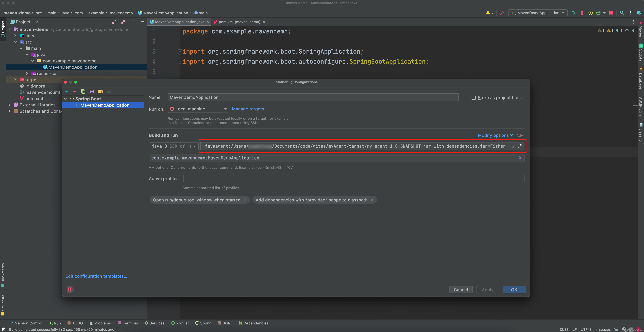Remove the provided scope dependencies option
The width and height of the screenshot is (644, 332).
(x=372, y=200)
